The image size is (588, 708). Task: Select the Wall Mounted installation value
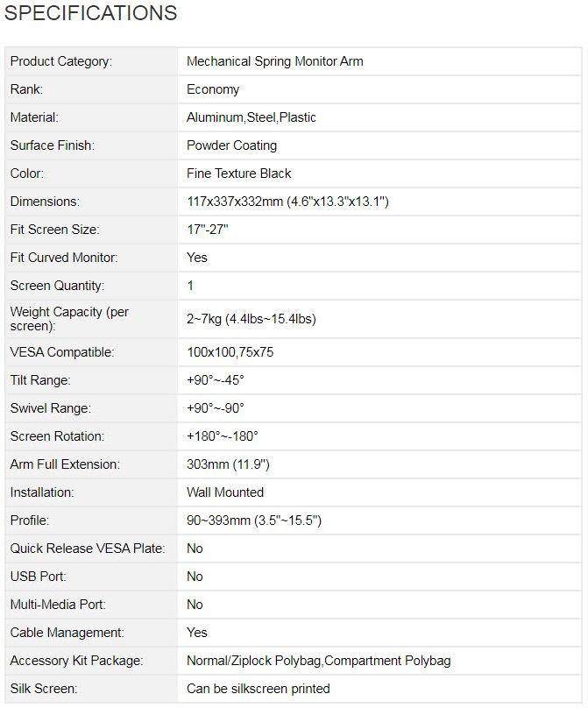click(225, 492)
